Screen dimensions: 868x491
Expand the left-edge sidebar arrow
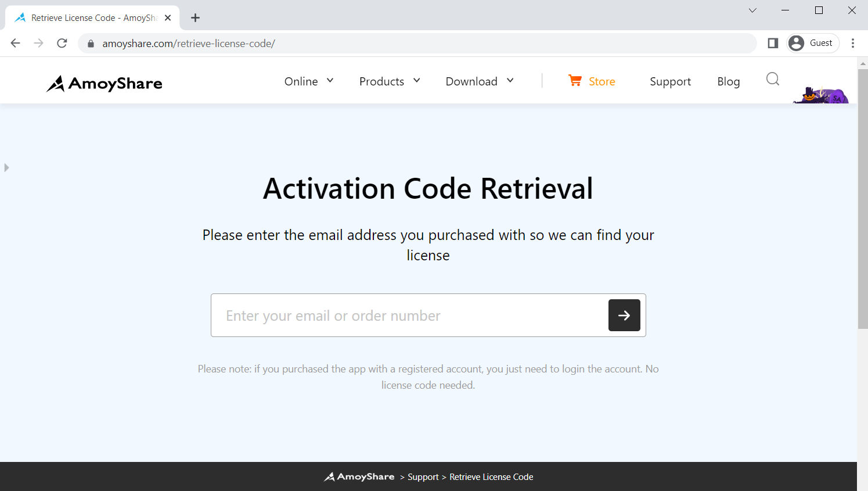pyautogui.click(x=6, y=167)
